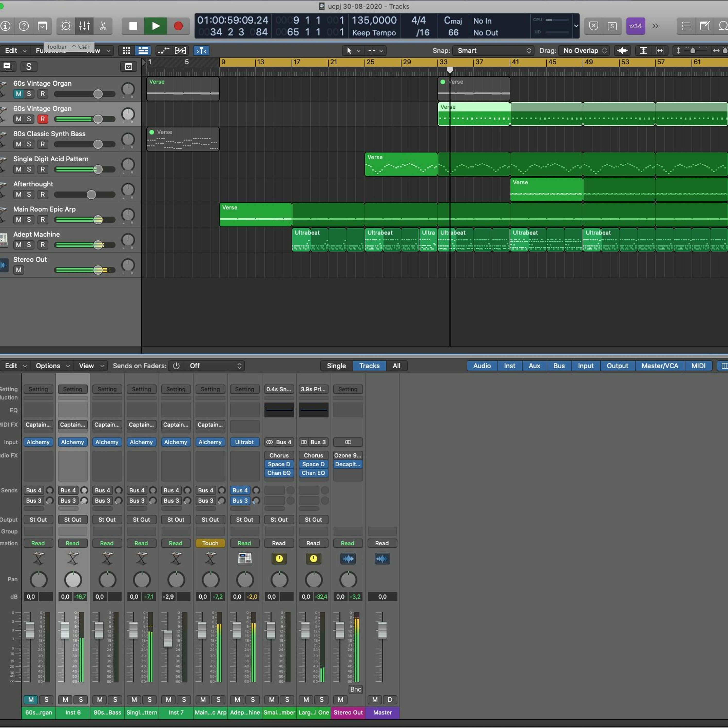Open the Ultrabeat drum machine channel icon

click(245, 558)
